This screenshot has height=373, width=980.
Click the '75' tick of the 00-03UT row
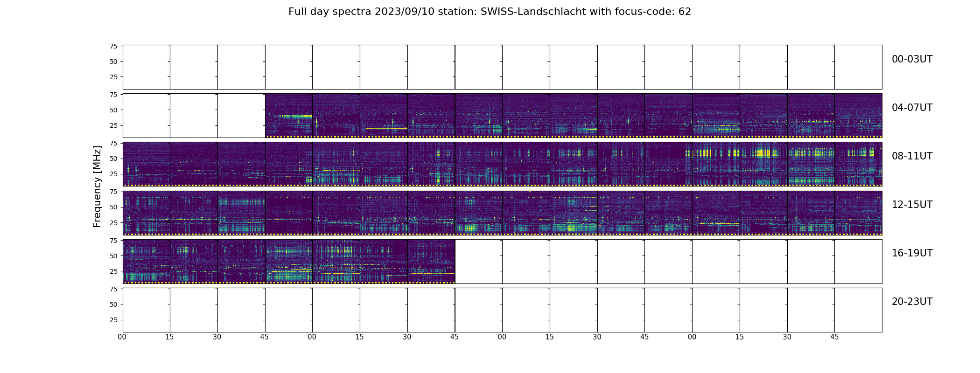coord(113,46)
